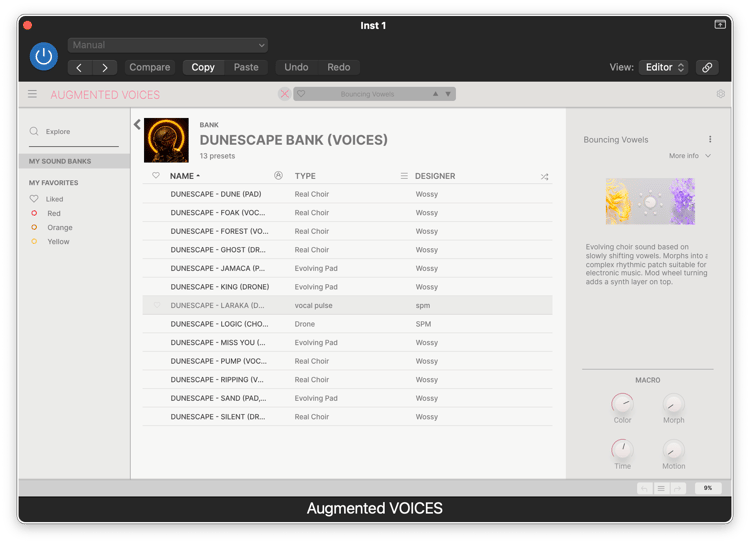Select MY SOUND BANKS section
750x544 pixels.
pos(74,161)
